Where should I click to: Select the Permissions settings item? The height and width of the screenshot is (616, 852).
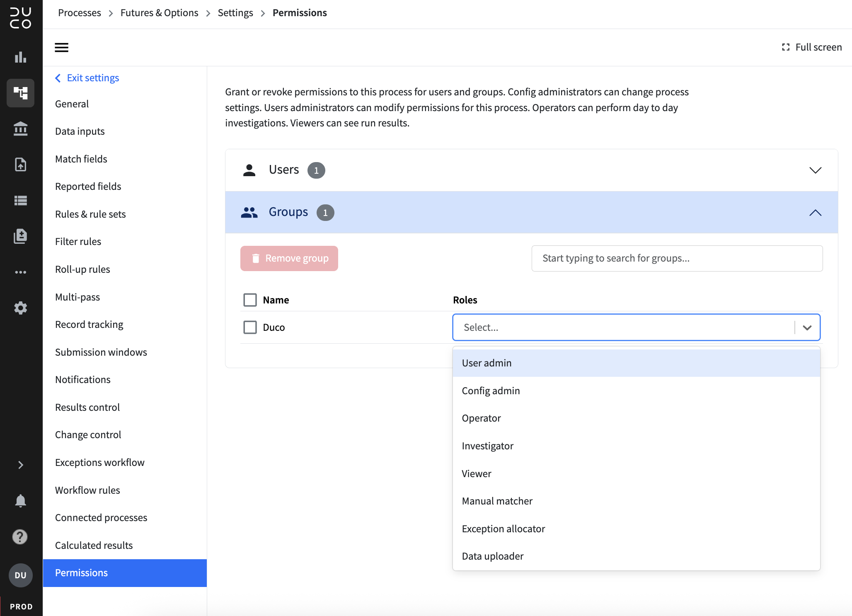(x=125, y=573)
